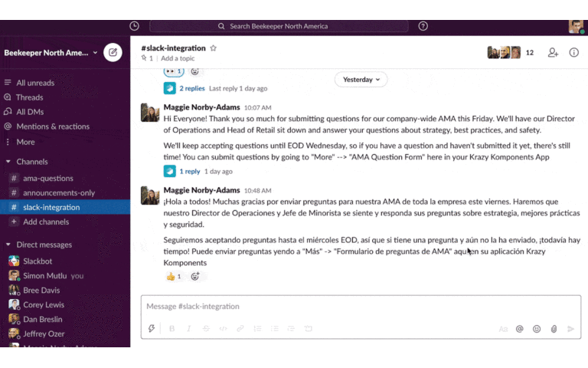Click Maggie's avatar on 10:07 AM message
Screen dimensions: 588x368
point(150,112)
